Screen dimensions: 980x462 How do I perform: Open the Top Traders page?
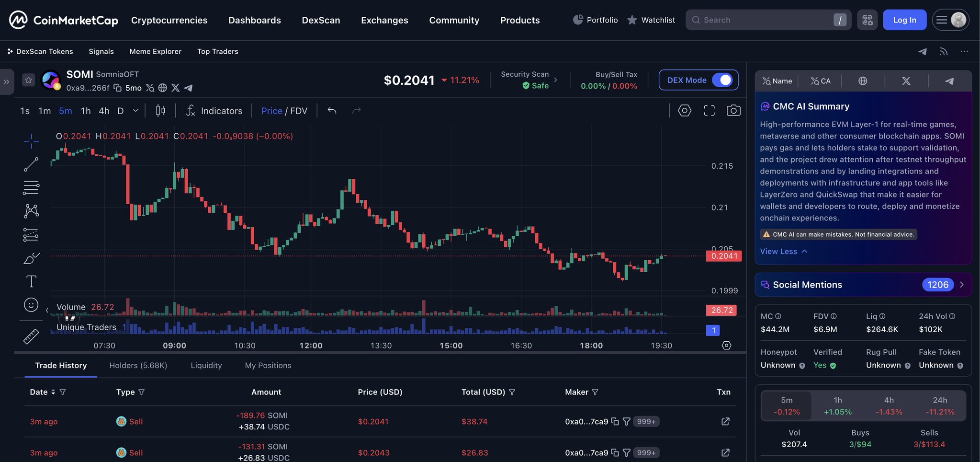pyautogui.click(x=218, y=51)
